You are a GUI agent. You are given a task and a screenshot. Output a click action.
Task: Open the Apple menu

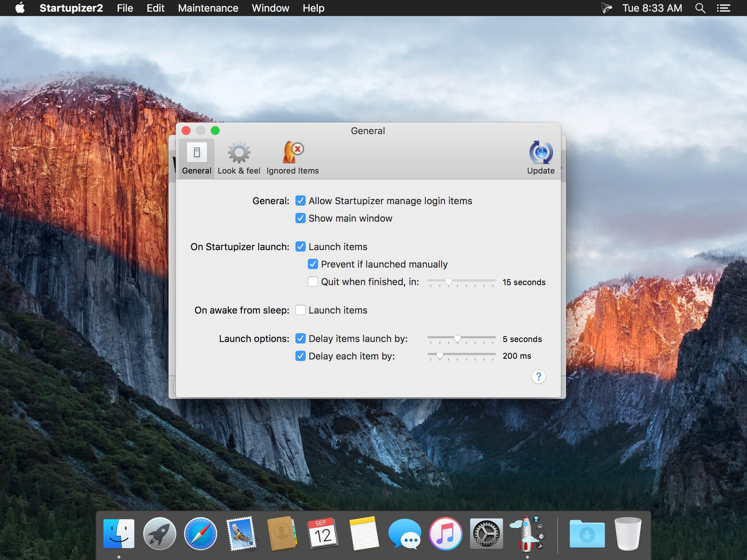tap(20, 8)
